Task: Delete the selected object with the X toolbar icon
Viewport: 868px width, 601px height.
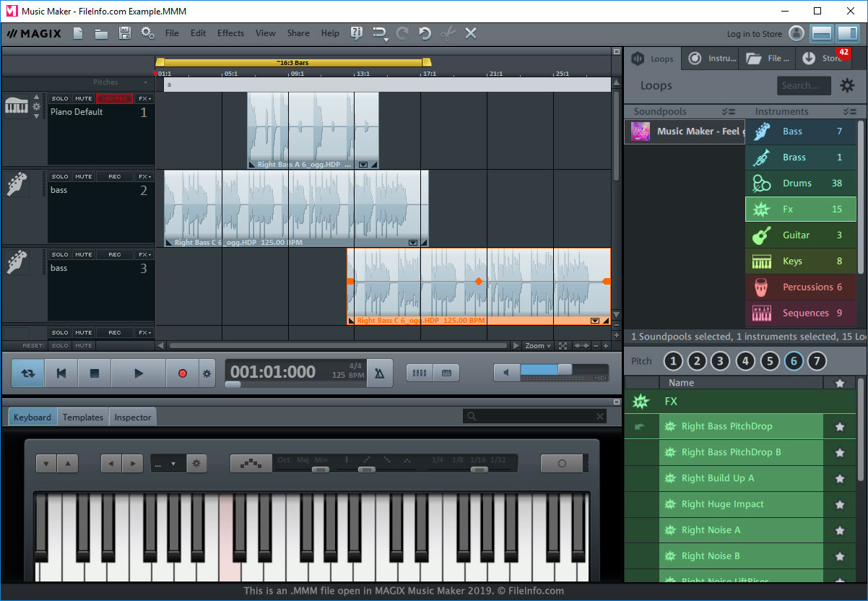Action: click(471, 33)
